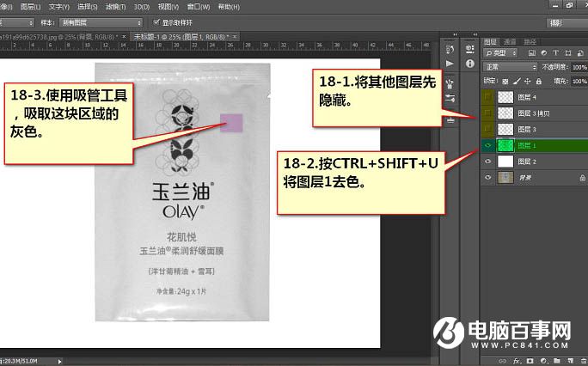
Task: Click the lock all padlock icon
Action: pos(538,81)
